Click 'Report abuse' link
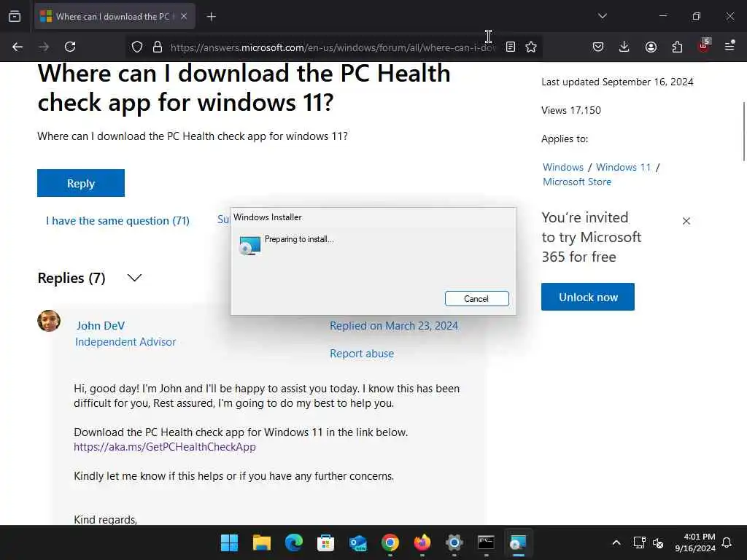 pyautogui.click(x=362, y=354)
